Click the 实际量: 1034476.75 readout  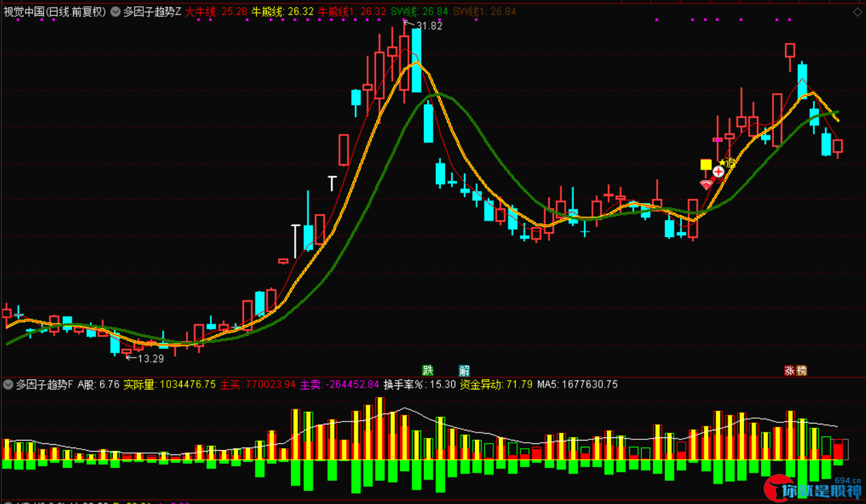pyautogui.click(x=170, y=384)
